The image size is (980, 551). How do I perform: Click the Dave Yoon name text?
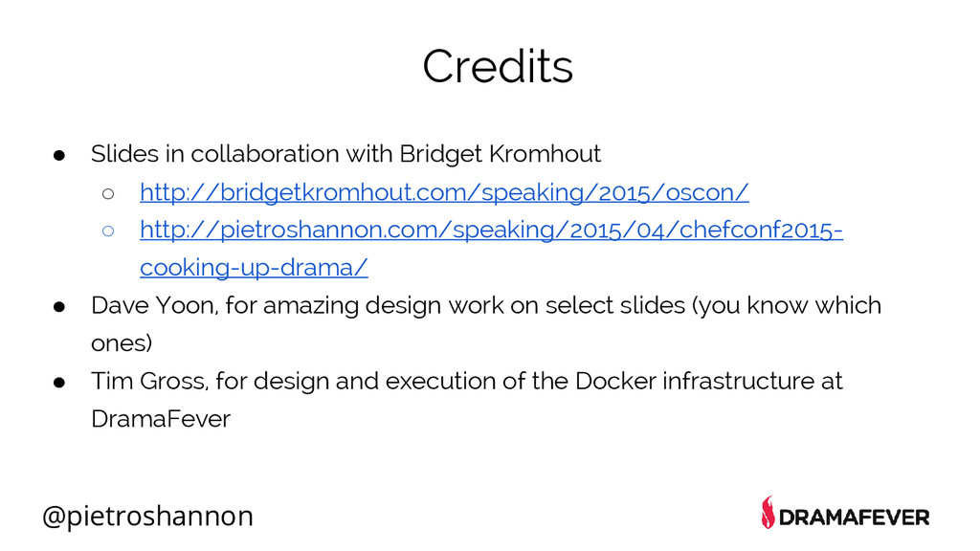[x=154, y=305]
